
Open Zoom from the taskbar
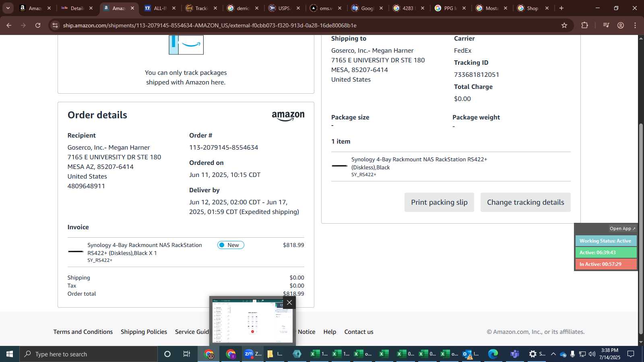point(253,354)
